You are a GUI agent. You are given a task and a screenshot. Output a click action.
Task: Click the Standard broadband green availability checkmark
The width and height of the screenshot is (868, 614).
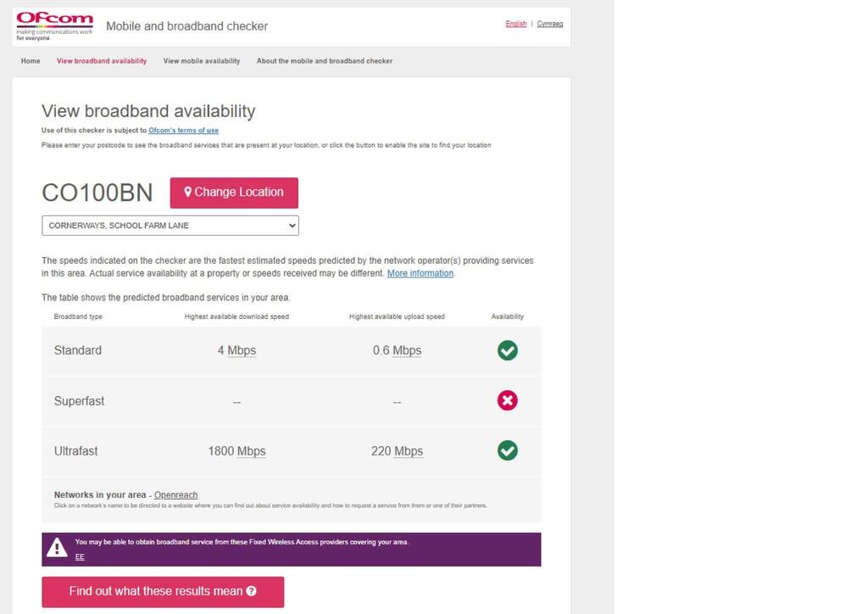[x=507, y=350]
